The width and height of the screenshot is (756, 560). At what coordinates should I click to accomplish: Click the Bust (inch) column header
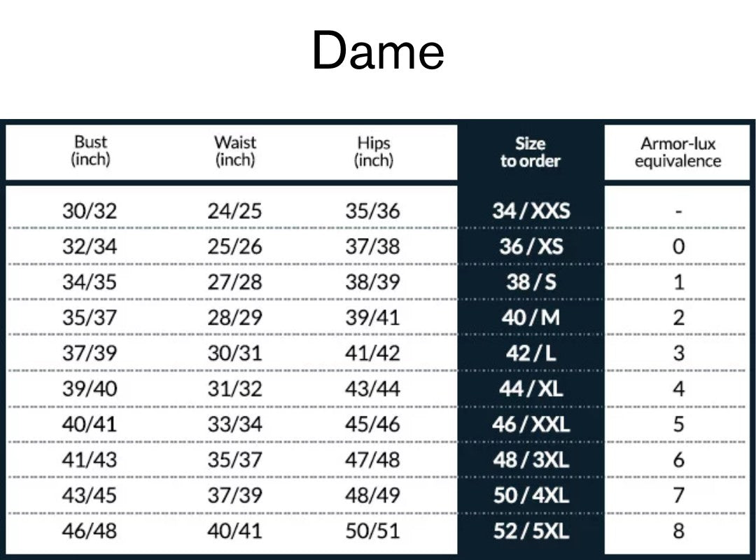point(91,151)
